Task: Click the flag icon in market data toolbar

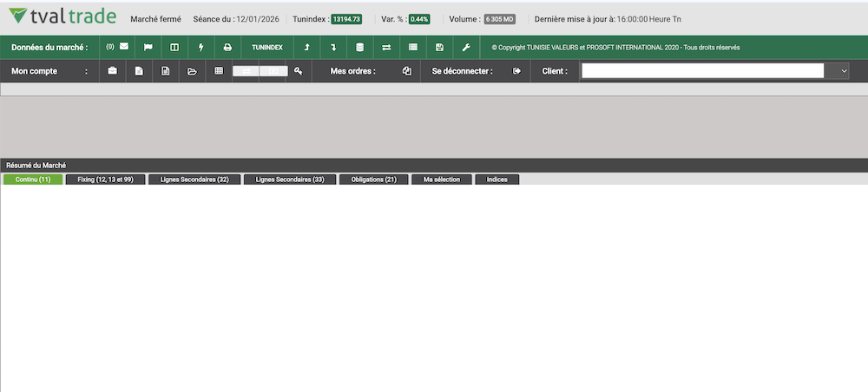Action: (x=148, y=47)
